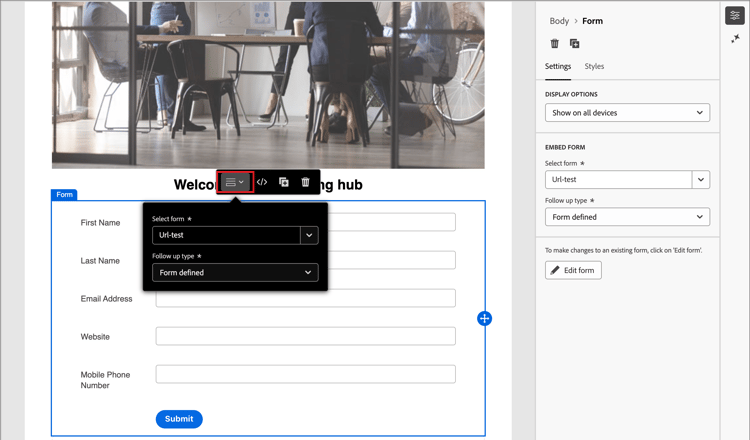Switch to the Styles tab
Viewport: 750px width, 440px height.
pos(594,66)
